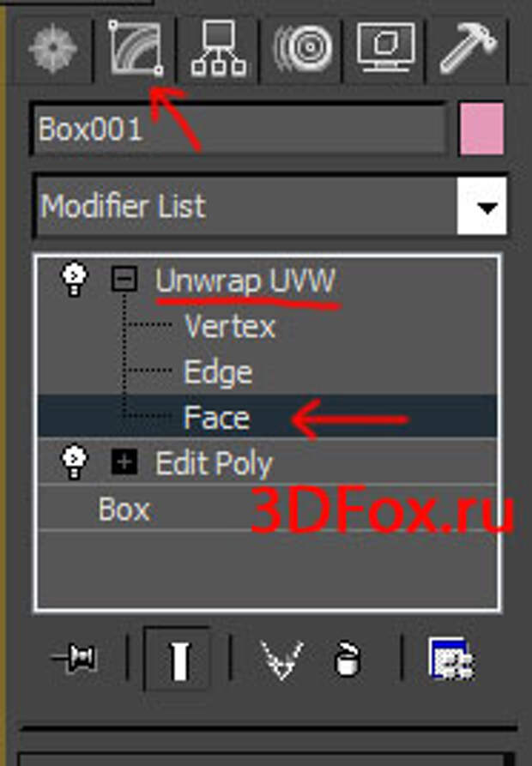Click the Pin Stack icon
This screenshot has width=532, height=766.
point(75,658)
